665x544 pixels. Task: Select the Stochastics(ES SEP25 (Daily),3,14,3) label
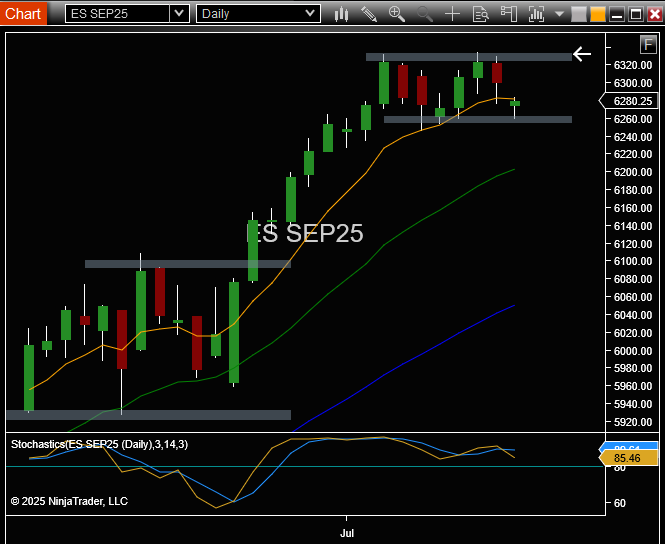point(99,444)
